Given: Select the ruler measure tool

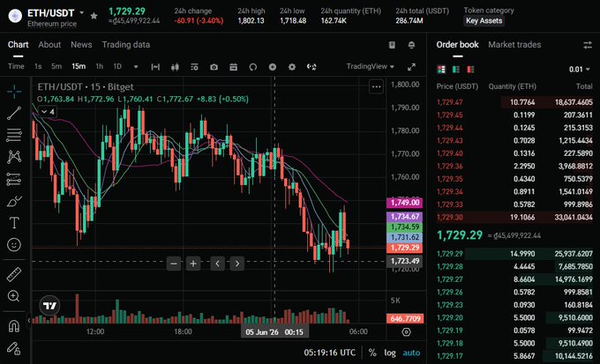Looking at the screenshot, I should click(x=14, y=274).
